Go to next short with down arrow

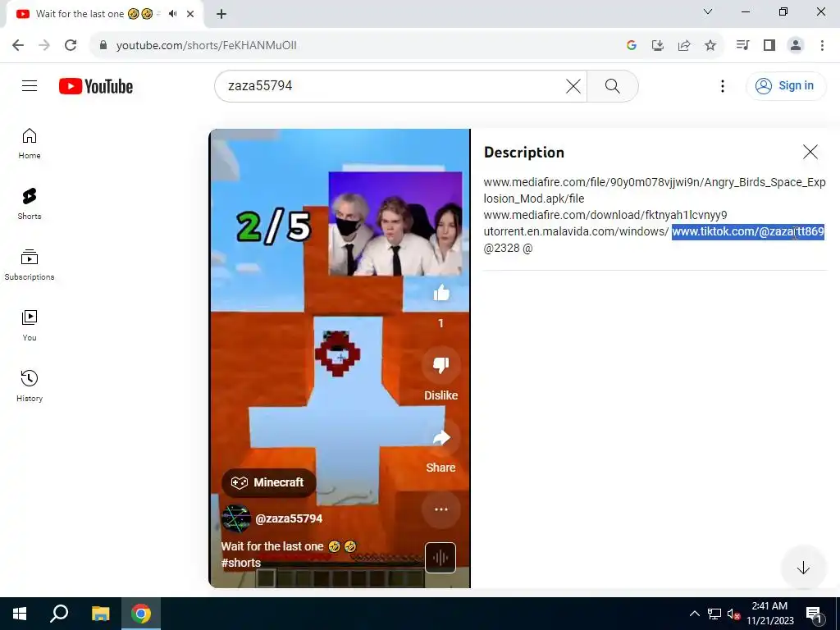click(x=803, y=568)
